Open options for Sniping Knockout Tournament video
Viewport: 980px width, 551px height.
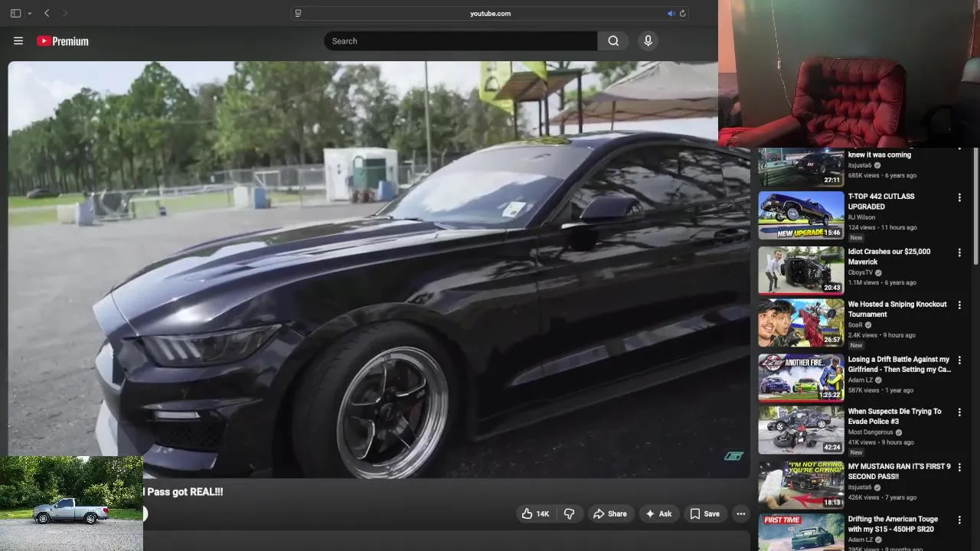[959, 305]
